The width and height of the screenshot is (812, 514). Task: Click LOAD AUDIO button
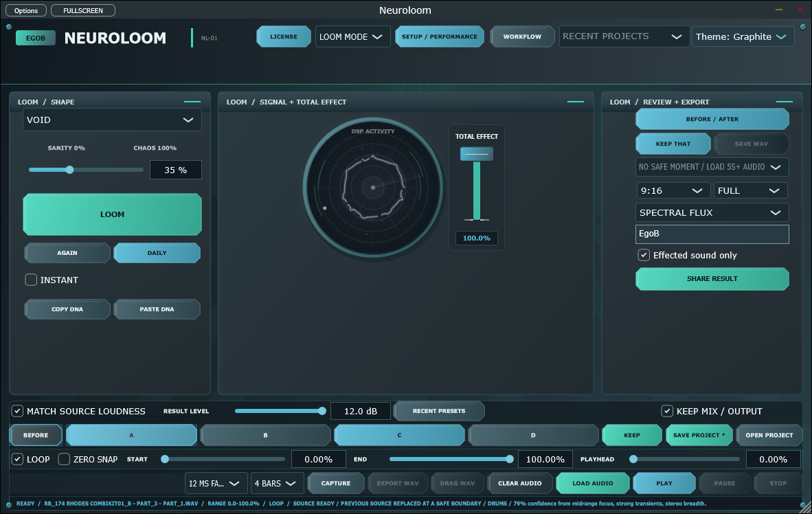[593, 484]
